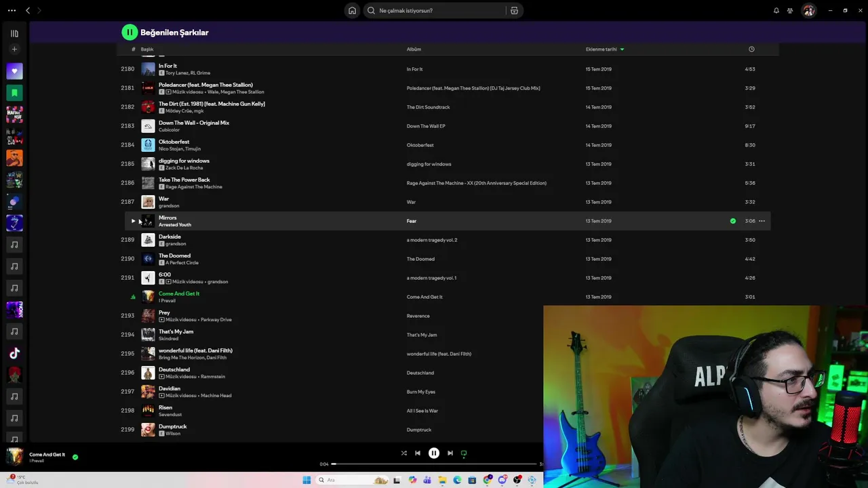The height and width of the screenshot is (488, 868).
Task: Click the clock duration column icon
Action: (751, 49)
